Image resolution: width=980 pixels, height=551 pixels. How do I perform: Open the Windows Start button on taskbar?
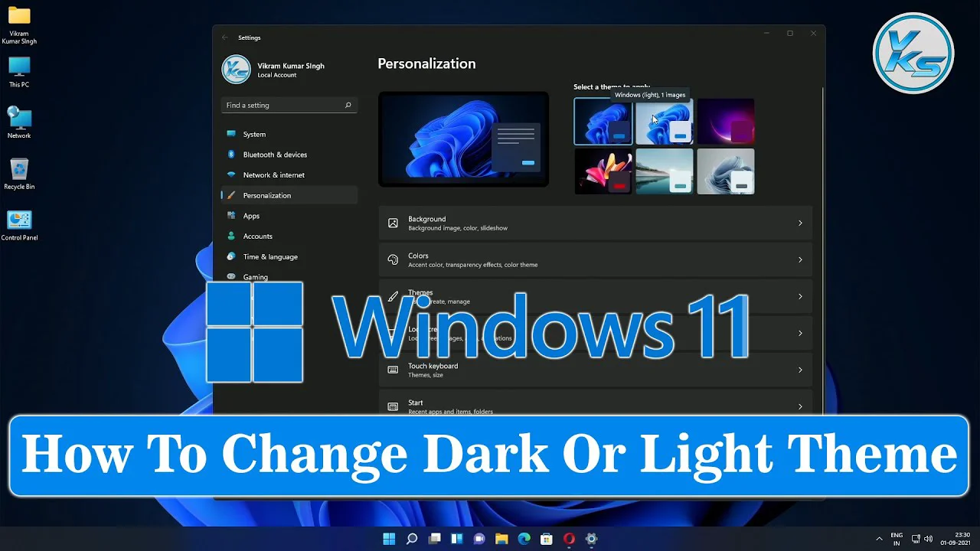(389, 539)
